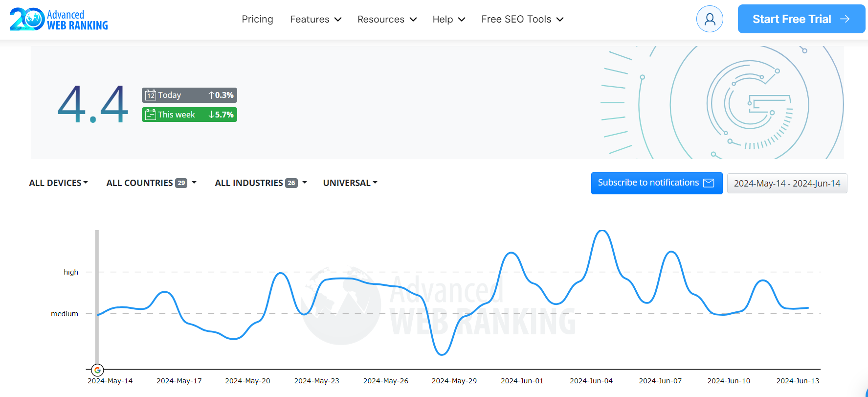Click the calendar icon beside This week
The image size is (868, 397).
(151, 115)
